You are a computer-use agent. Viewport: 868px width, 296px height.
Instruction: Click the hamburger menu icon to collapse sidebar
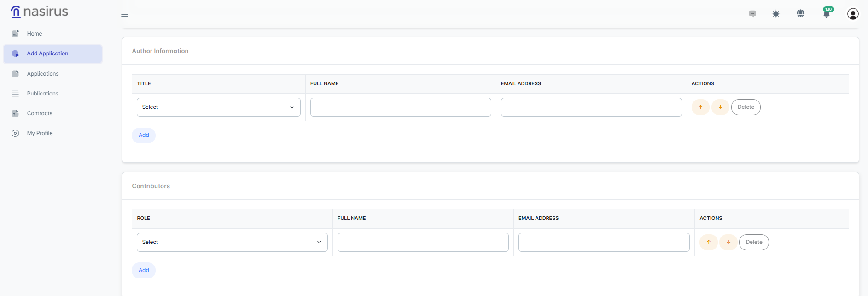pos(124,14)
